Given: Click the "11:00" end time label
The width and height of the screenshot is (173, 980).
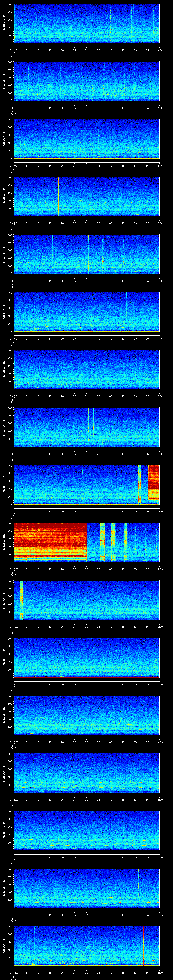Looking at the screenshot, I should coord(159,569).
